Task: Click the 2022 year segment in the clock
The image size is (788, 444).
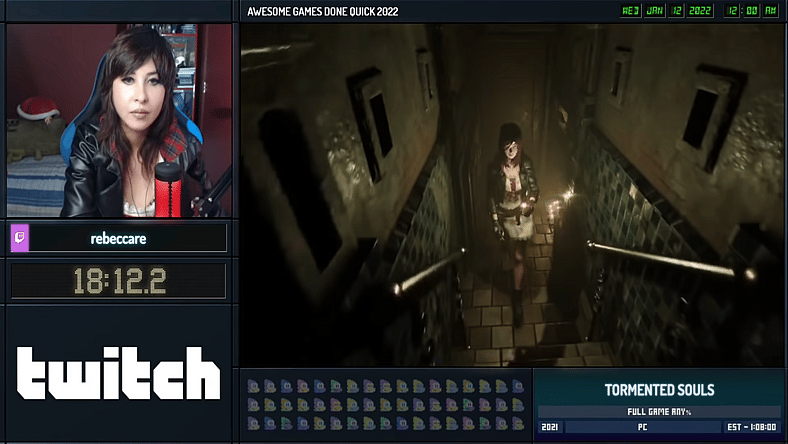Action: (x=699, y=12)
